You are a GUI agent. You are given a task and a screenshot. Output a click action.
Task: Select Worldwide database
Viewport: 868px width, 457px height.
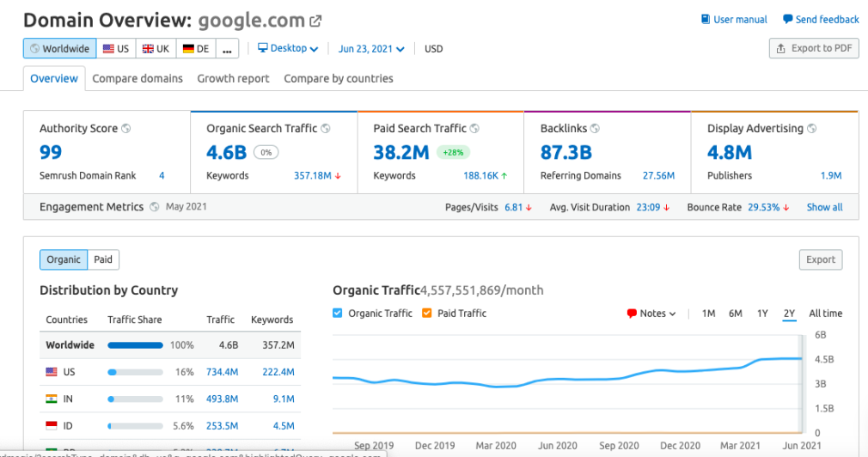pyautogui.click(x=60, y=49)
